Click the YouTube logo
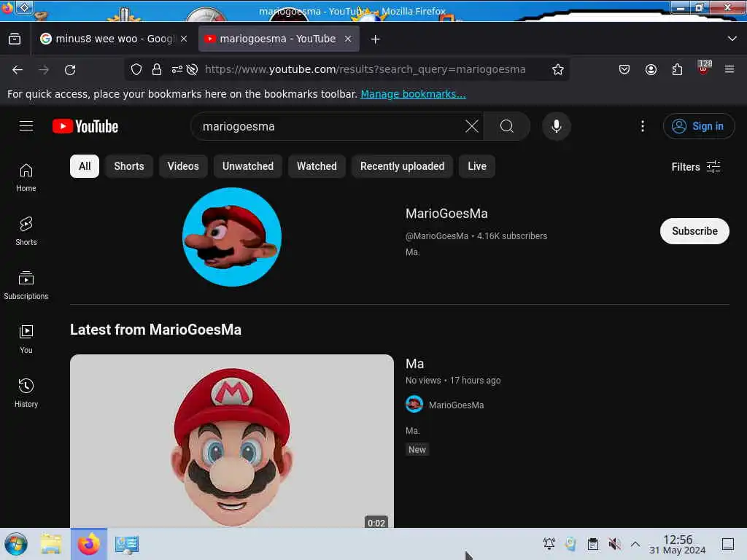Screen dimensions: 747x560 (x=85, y=126)
